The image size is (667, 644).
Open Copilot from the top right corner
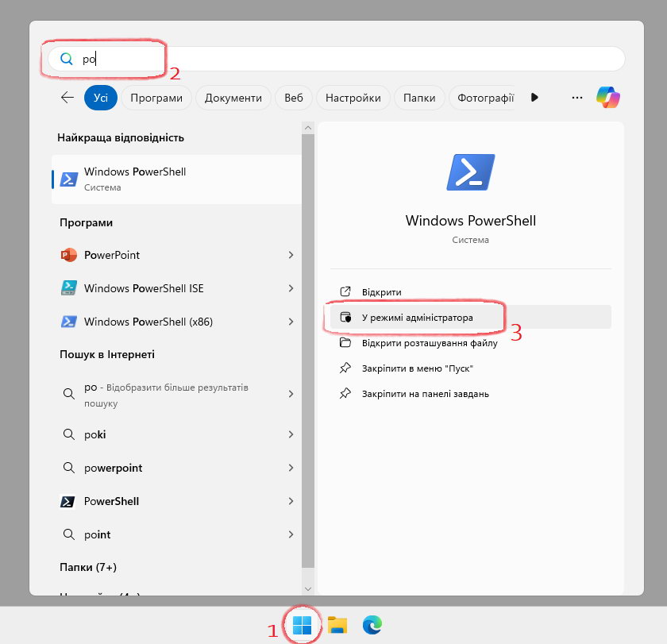[x=607, y=97]
